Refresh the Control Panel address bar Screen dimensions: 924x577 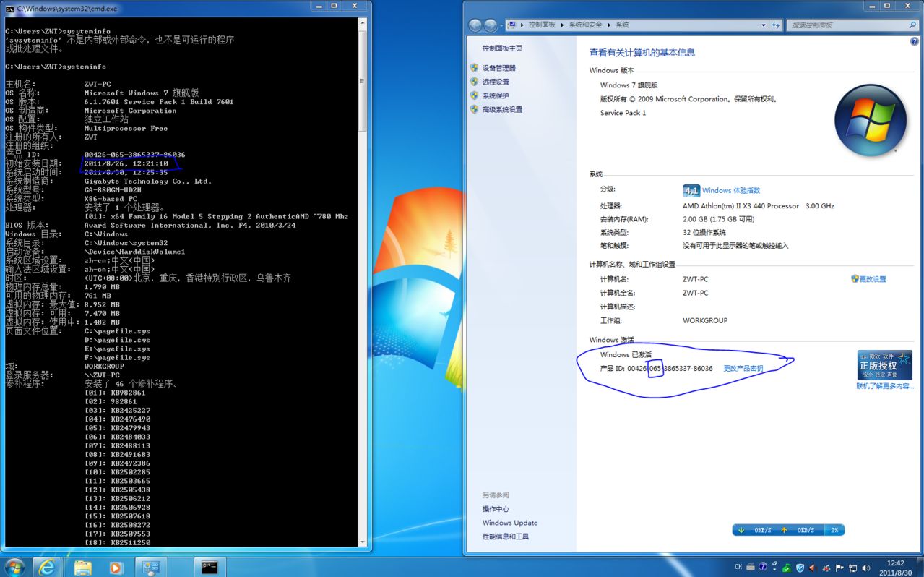click(x=776, y=25)
